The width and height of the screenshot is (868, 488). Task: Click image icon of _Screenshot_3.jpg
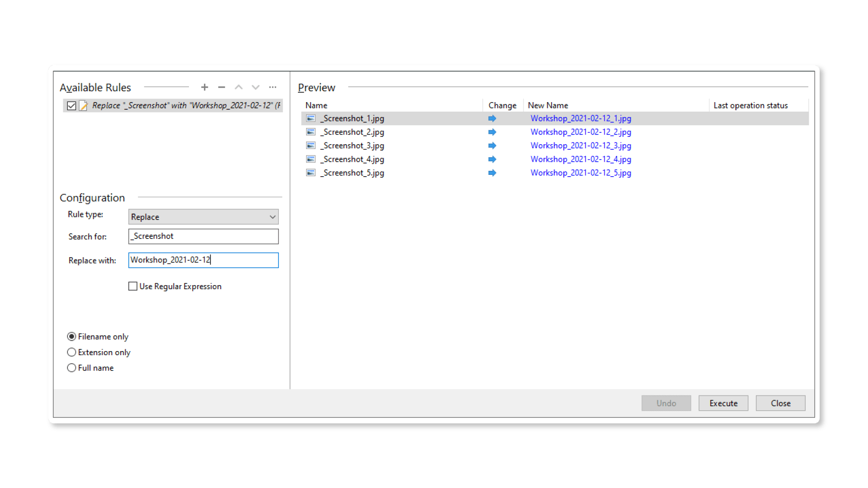point(311,145)
